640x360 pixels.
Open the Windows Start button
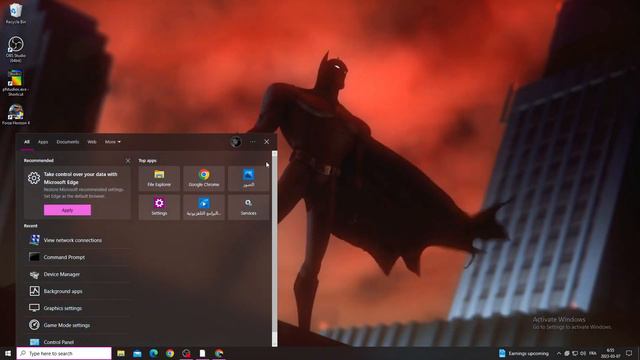tap(8, 353)
